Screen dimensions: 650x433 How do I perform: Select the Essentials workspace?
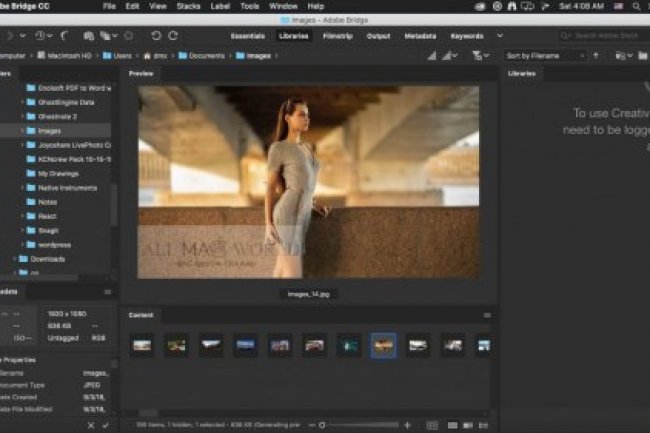[247, 36]
